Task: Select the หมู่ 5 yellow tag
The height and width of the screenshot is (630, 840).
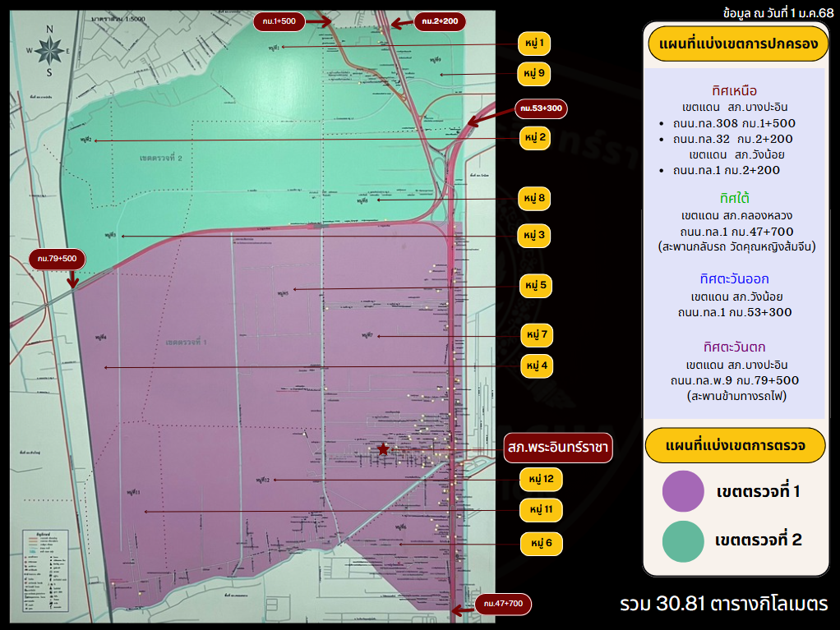Action: (534, 287)
